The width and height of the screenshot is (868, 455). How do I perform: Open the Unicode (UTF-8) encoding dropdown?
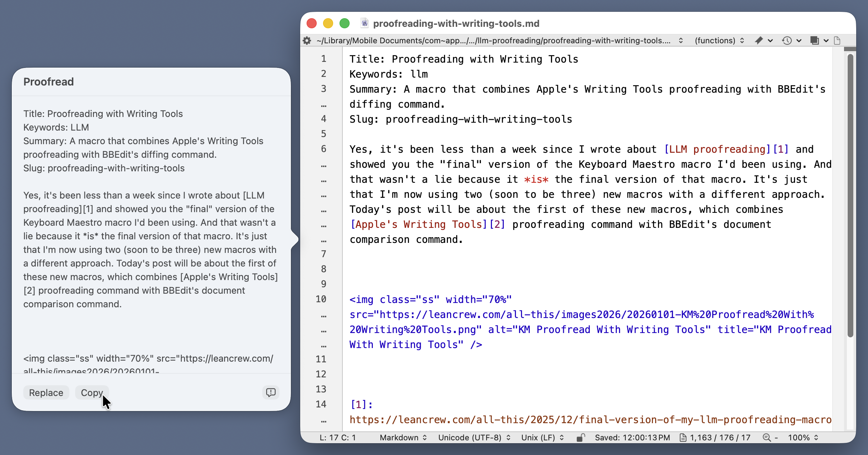pos(474,437)
